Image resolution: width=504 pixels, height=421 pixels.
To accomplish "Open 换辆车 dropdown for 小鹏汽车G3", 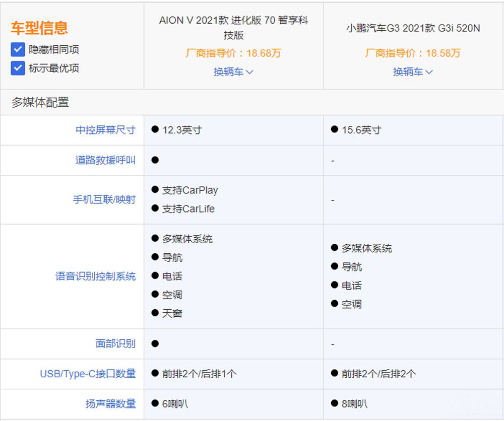I will tap(413, 72).
